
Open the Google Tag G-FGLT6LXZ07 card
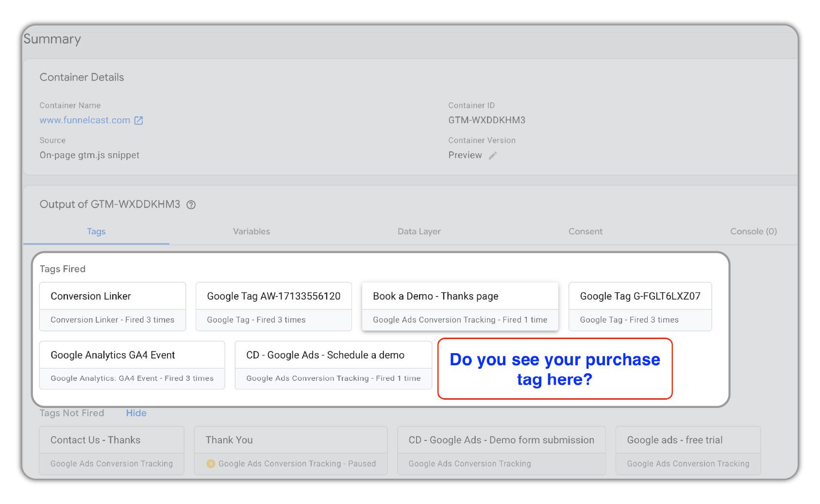(x=640, y=307)
